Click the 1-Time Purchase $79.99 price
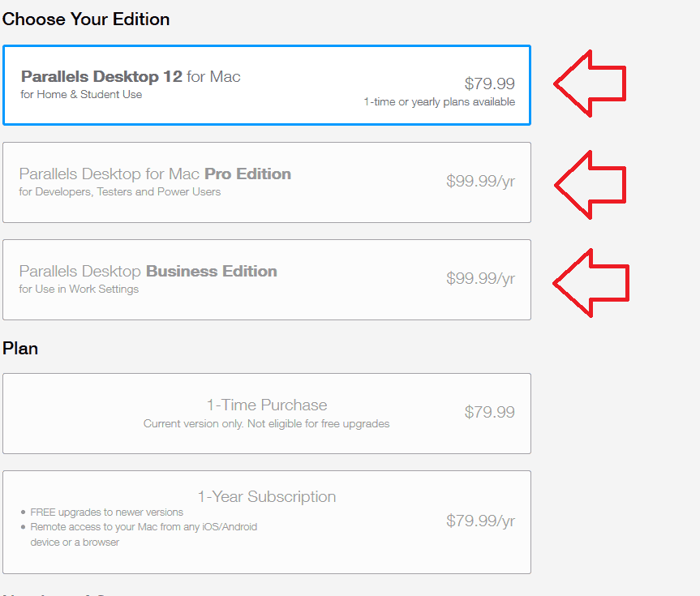 click(489, 412)
